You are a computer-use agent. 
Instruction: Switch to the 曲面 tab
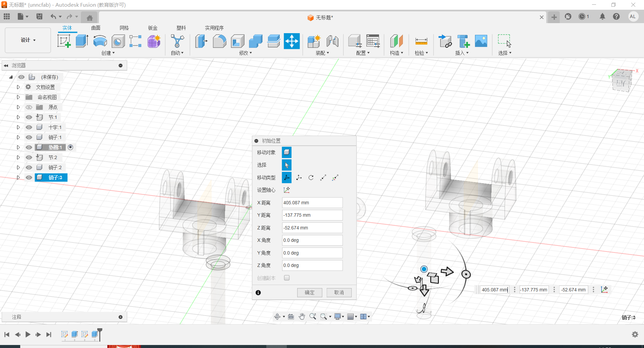tap(96, 28)
